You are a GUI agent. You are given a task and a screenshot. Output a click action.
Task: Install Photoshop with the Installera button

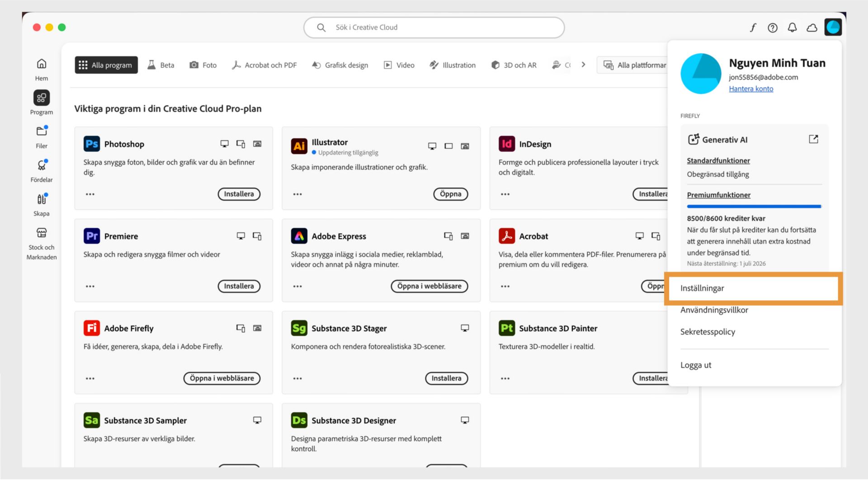(239, 194)
